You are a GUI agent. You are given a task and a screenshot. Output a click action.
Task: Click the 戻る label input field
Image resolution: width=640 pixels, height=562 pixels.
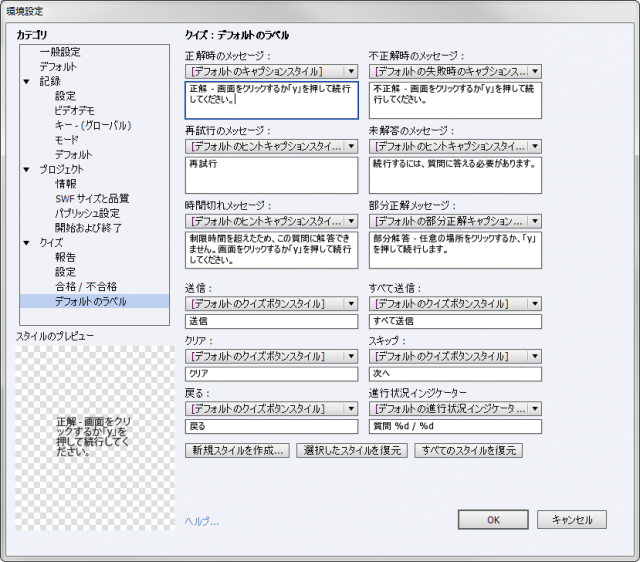coord(271,426)
